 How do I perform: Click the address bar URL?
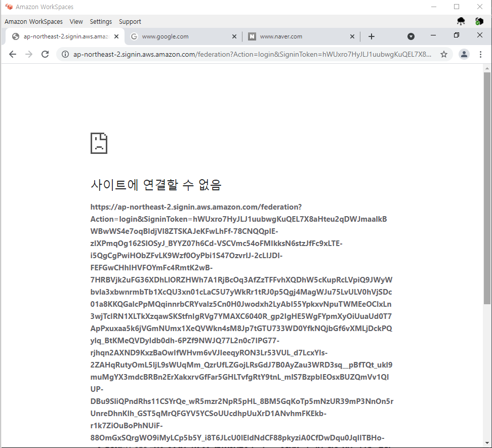[x=252, y=54]
